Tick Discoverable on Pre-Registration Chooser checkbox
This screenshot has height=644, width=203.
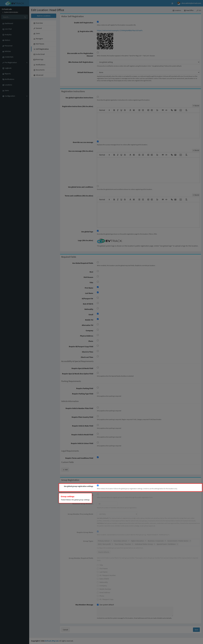tap(98, 53)
